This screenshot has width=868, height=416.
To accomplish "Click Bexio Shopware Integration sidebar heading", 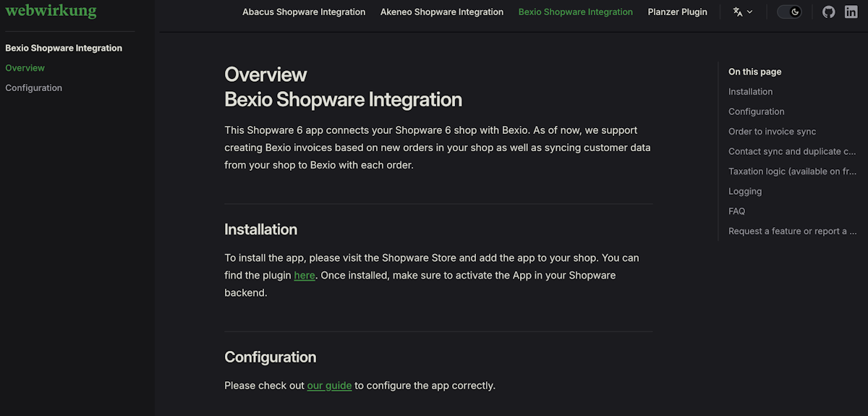I will tap(64, 48).
